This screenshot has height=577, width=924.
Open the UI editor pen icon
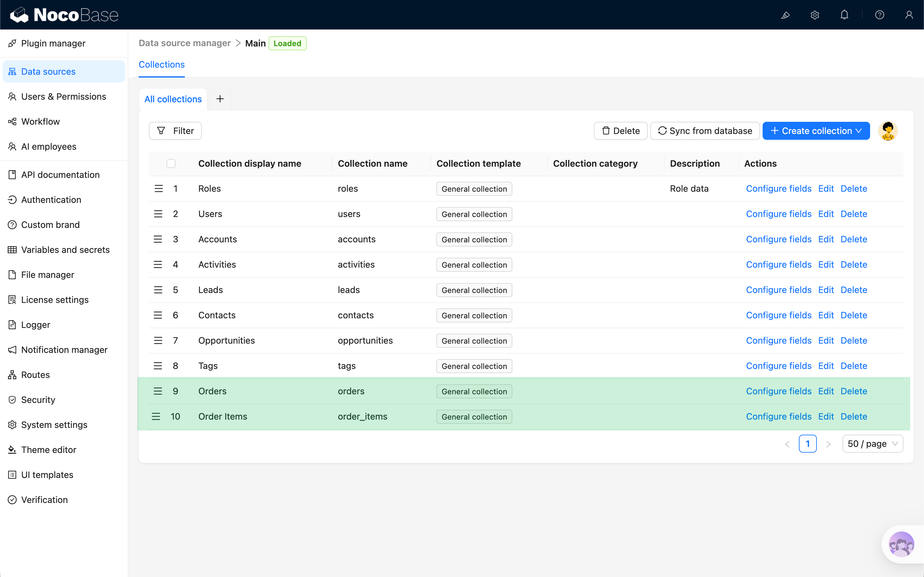point(786,15)
